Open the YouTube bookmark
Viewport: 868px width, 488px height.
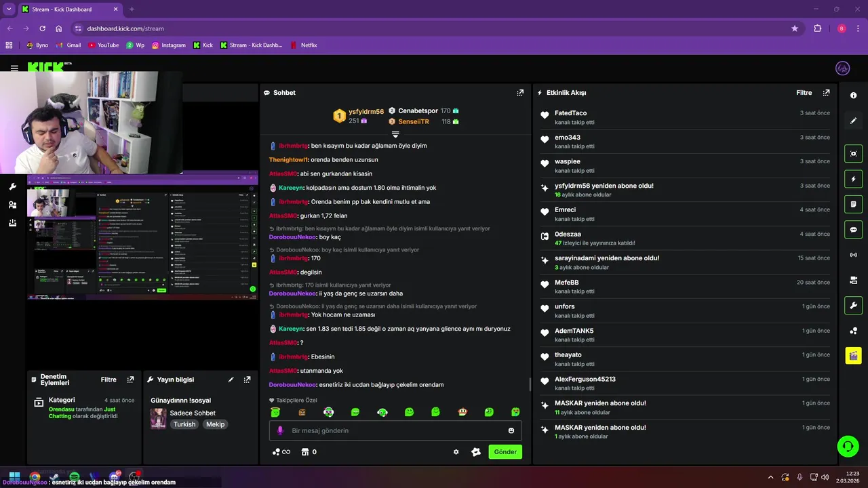coord(103,45)
